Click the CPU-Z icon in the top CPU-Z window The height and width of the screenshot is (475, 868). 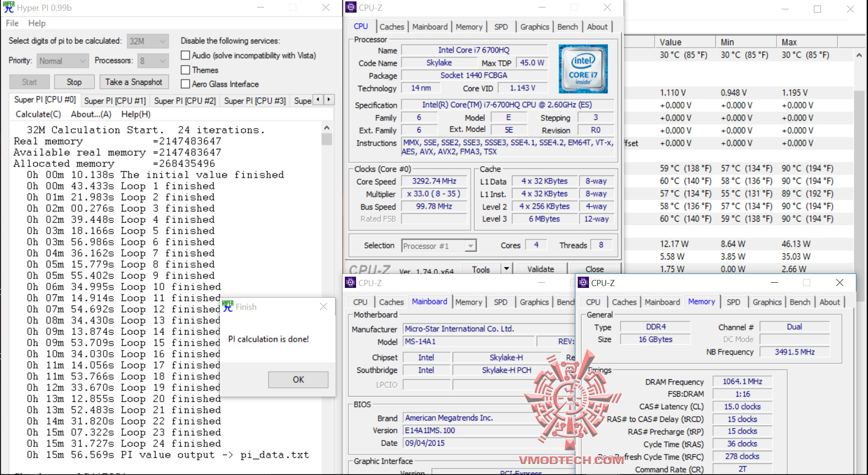tap(351, 7)
